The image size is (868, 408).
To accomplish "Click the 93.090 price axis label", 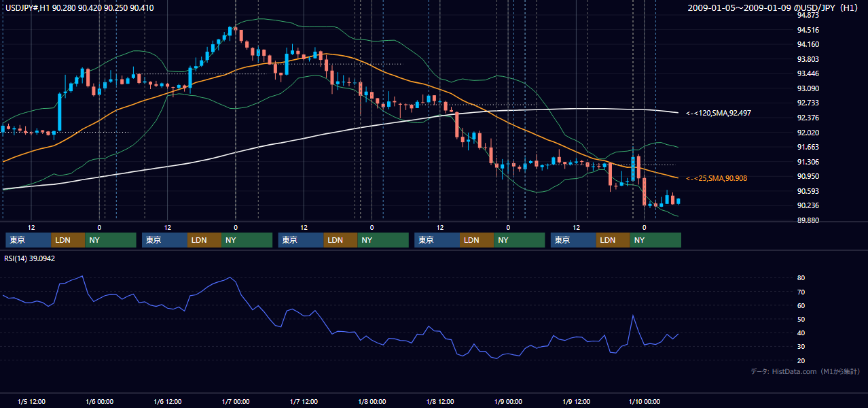I will tap(810, 88).
